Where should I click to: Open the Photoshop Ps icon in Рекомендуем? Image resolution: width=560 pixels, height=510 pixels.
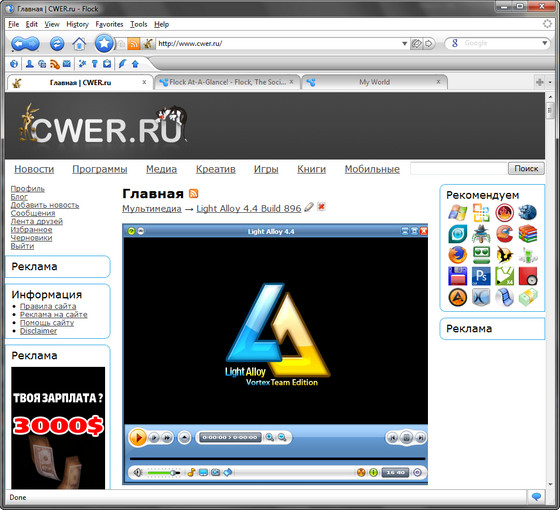tap(481, 276)
